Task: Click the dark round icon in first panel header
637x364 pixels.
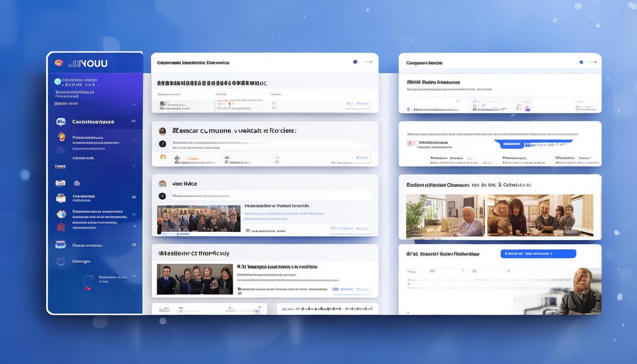Action: [355, 62]
